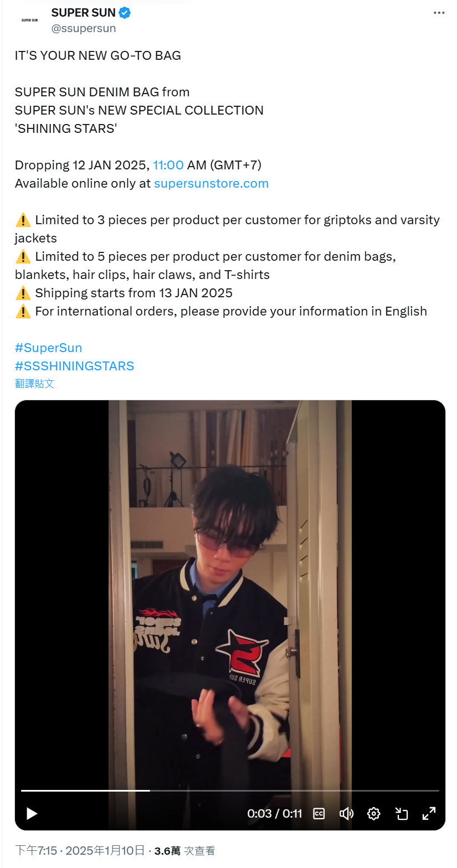The height and width of the screenshot is (868, 457).
Task: Expand the video to fullscreen
Action: point(429,813)
